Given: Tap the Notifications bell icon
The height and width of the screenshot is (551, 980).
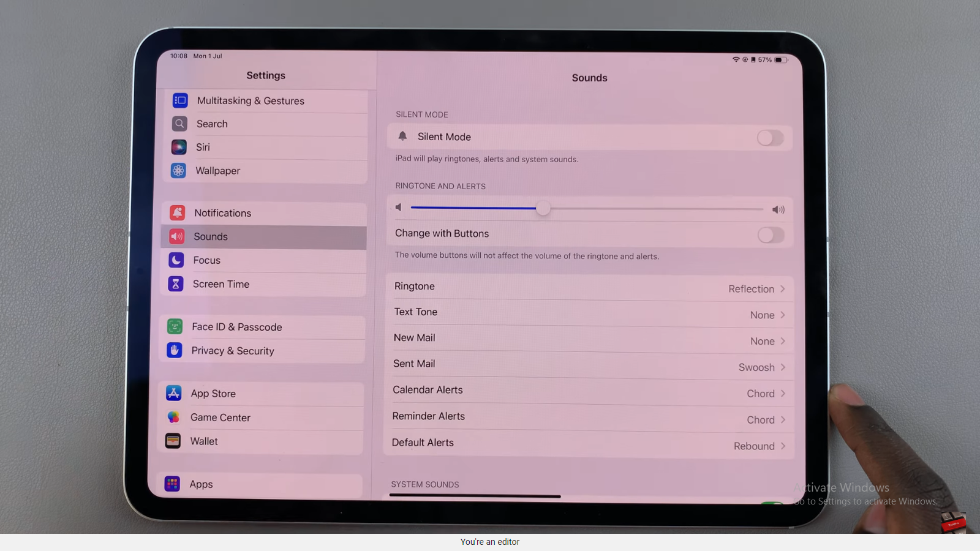Looking at the screenshot, I should point(177,212).
